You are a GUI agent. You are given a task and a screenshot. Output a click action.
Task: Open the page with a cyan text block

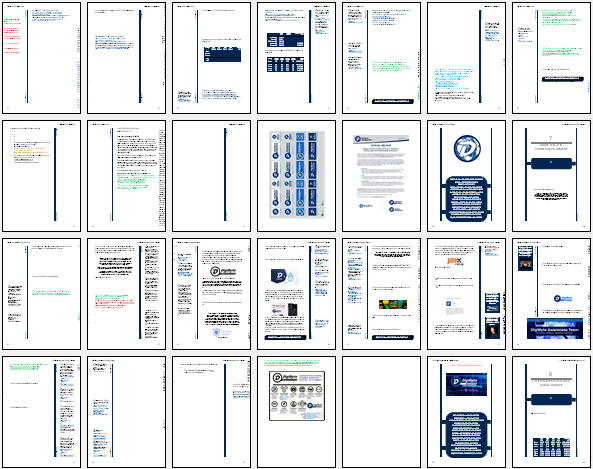point(466,58)
